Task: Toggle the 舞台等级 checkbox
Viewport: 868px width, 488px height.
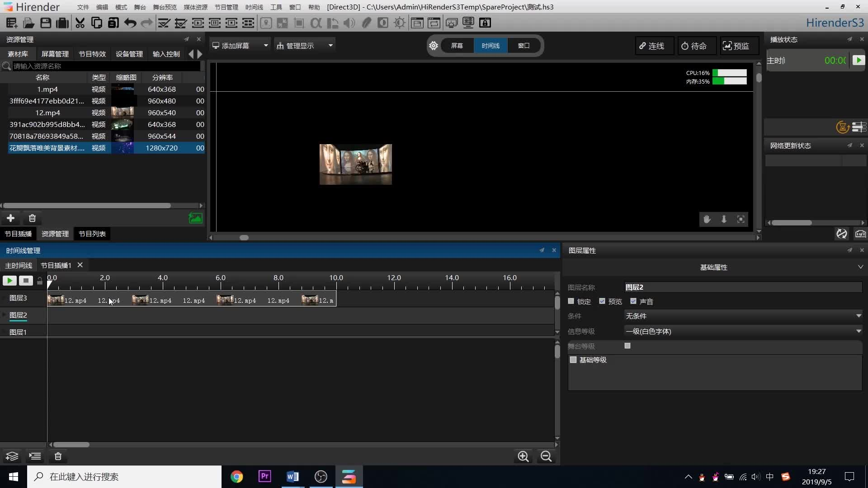Action: (x=627, y=346)
